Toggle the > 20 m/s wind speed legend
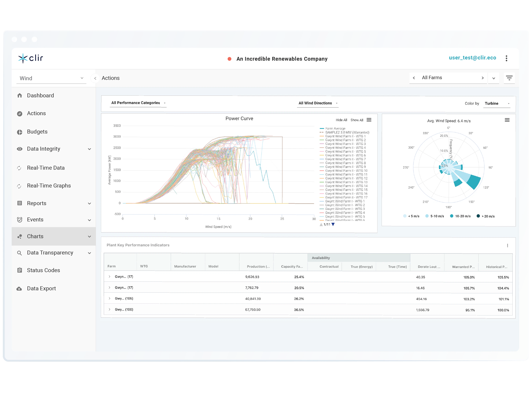Viewport: 532px width, 395px height. 478,216
